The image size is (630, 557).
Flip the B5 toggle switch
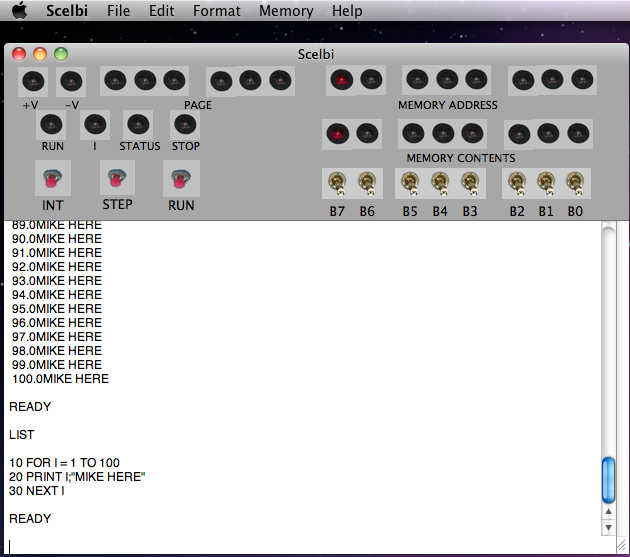[x=410, y=183]
